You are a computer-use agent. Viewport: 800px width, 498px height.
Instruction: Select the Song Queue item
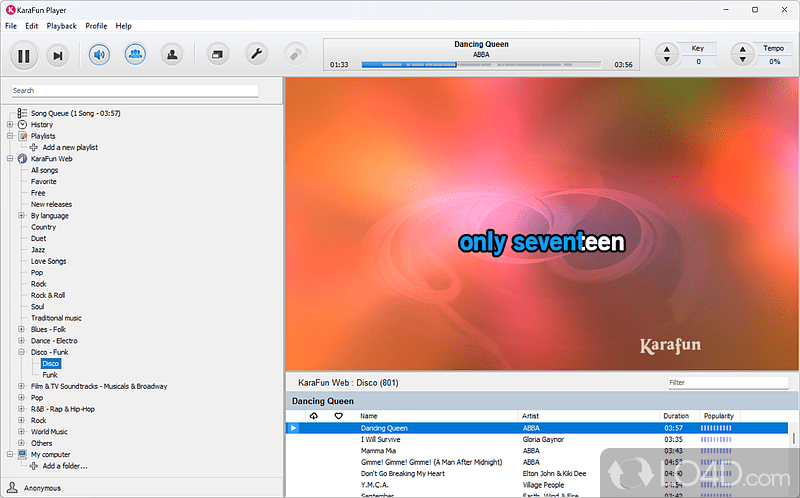[75, 113]
